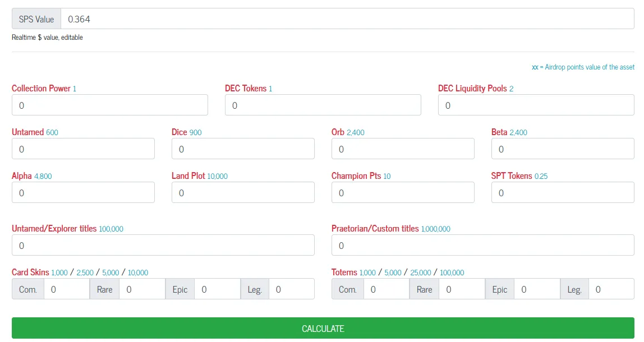This screenshot has width=644, height=342.
Task: Click Totems Leg. input field
Action: pos(611,289)
